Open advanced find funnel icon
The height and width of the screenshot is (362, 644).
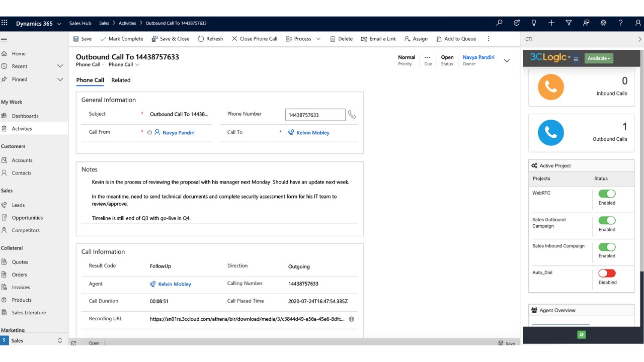(x=569, y=23)
